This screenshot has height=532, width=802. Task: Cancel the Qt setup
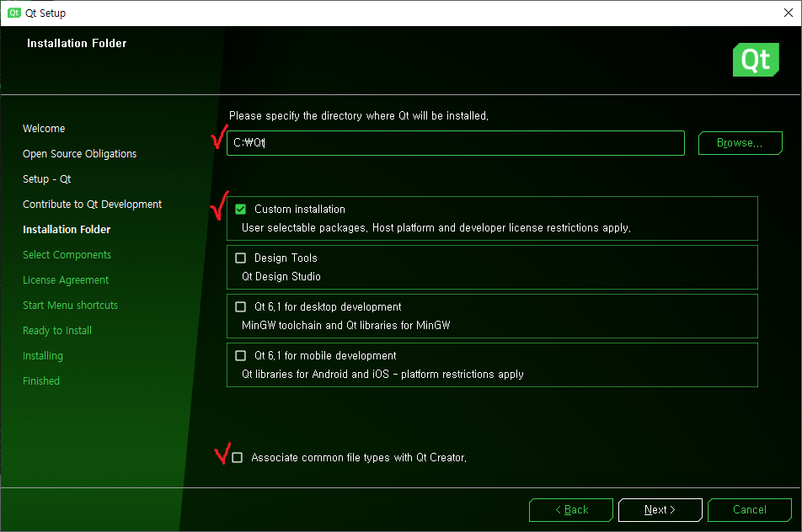click(x=749, y=510)
